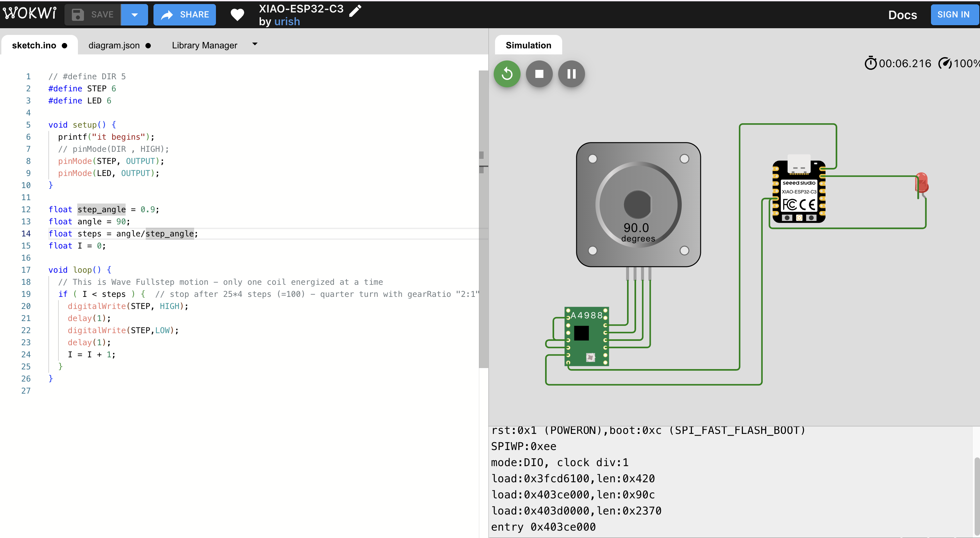
Task: Click 'void loop() {' code line
Action: coord(80,270)
